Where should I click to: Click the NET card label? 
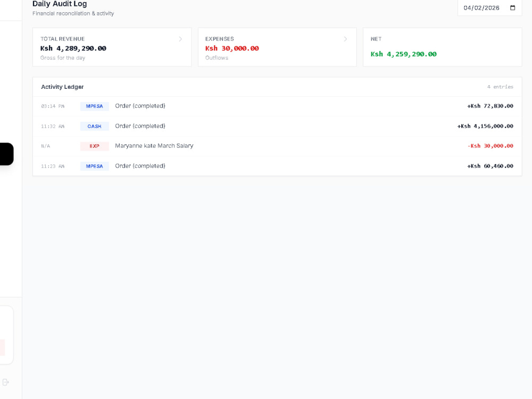click(376, 39)
